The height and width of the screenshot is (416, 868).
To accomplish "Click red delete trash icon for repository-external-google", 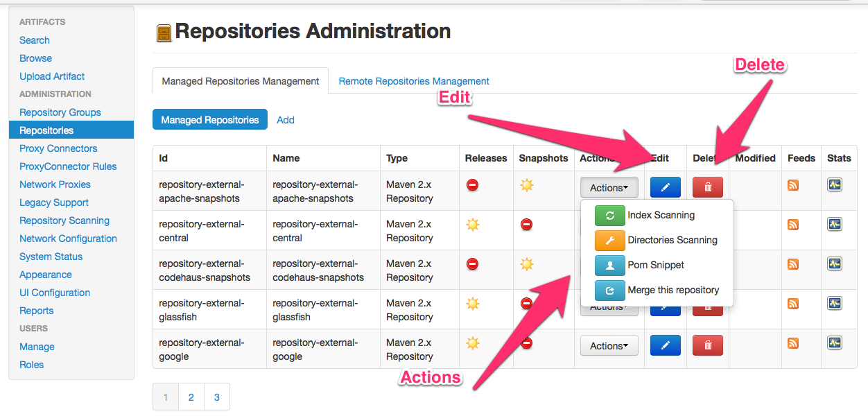I will coord(707,345).
